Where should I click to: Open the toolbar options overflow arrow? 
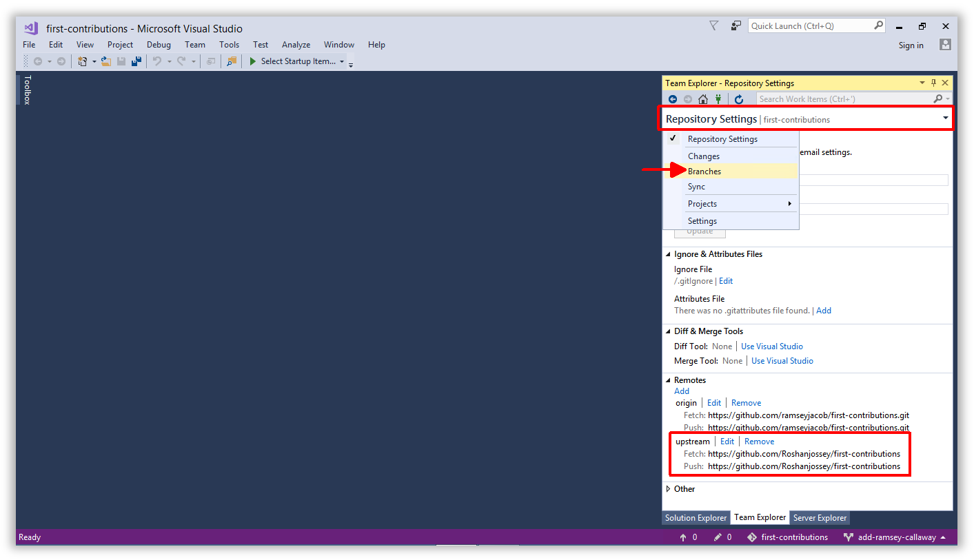[351, 65]
